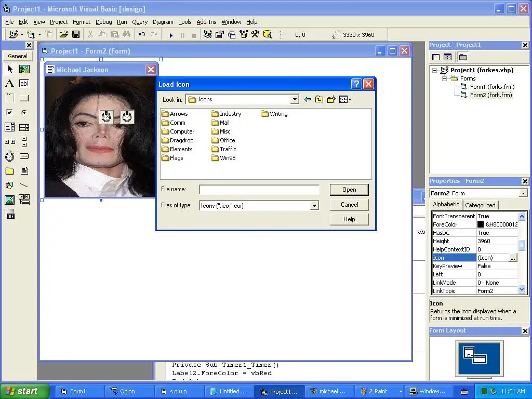Choose the TextBox tool (abl)

click(x=24, y=84)
